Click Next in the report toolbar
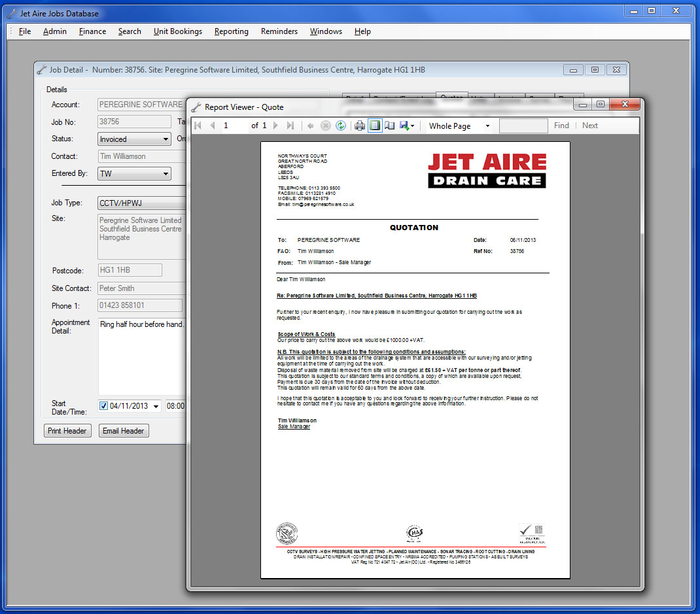This screenshot has width=700, height=614. point(589,126)
